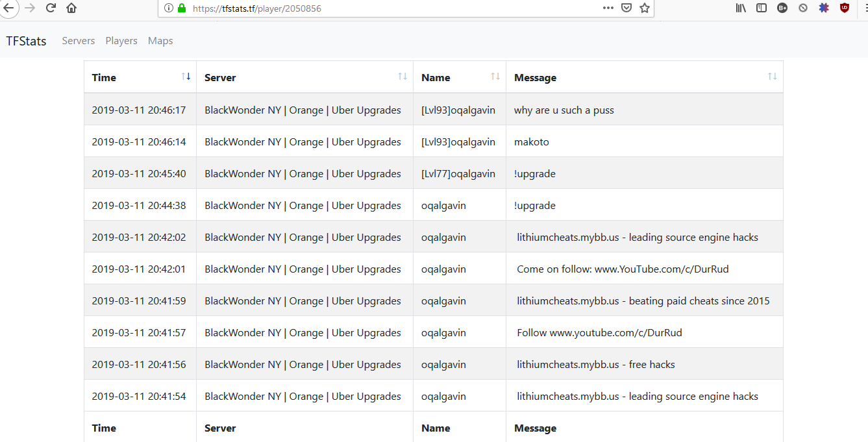Select name [Lvl77]oqalgavin
This screenshot has width=868, height=442.
click(458, 173)
